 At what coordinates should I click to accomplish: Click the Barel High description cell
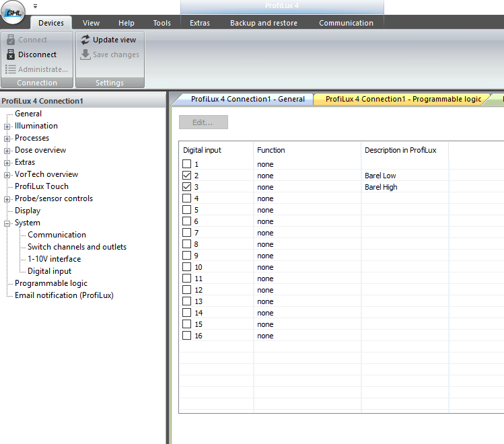(x=405, y=187)
